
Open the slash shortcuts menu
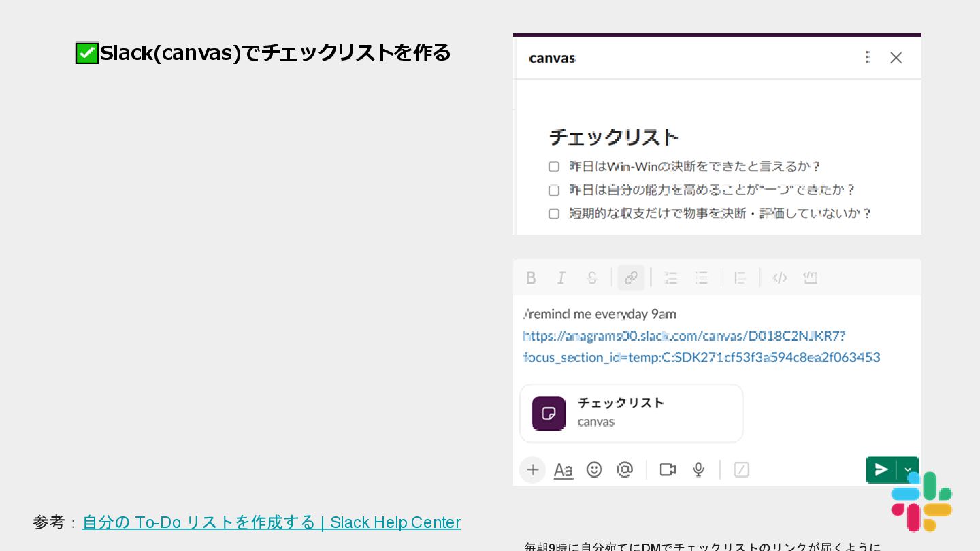click(x=741, y=469)
